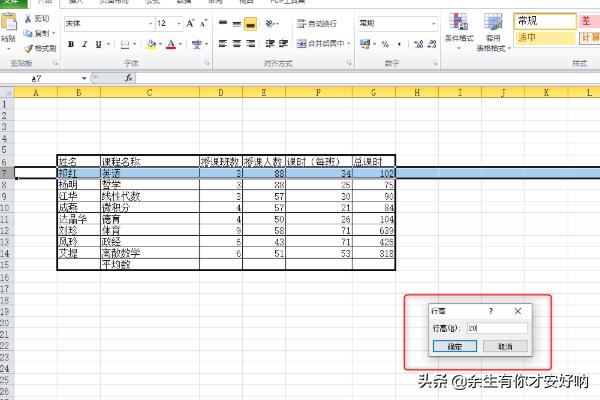600x400 pixels.
Task: Apply the red font color A
Action: tap(171, 44)
